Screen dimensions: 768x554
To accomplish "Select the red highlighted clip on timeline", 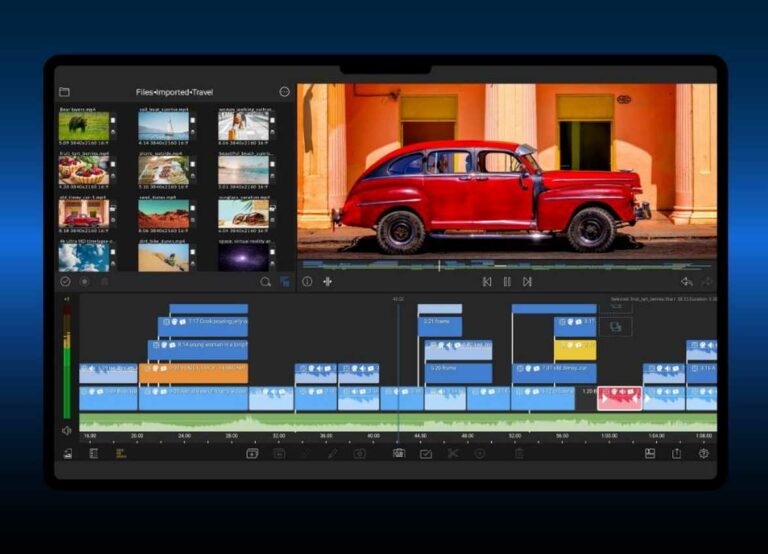I will (x=620, y=398).
